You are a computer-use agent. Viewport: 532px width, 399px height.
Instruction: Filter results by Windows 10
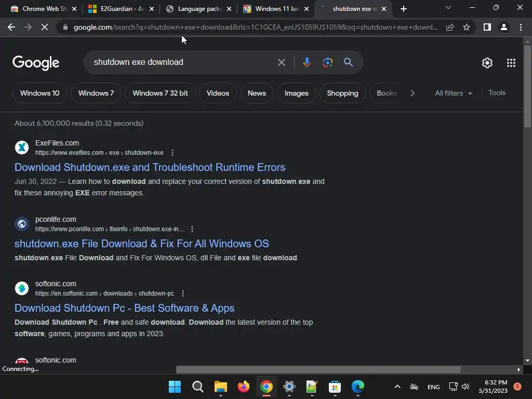click(39, 94)
